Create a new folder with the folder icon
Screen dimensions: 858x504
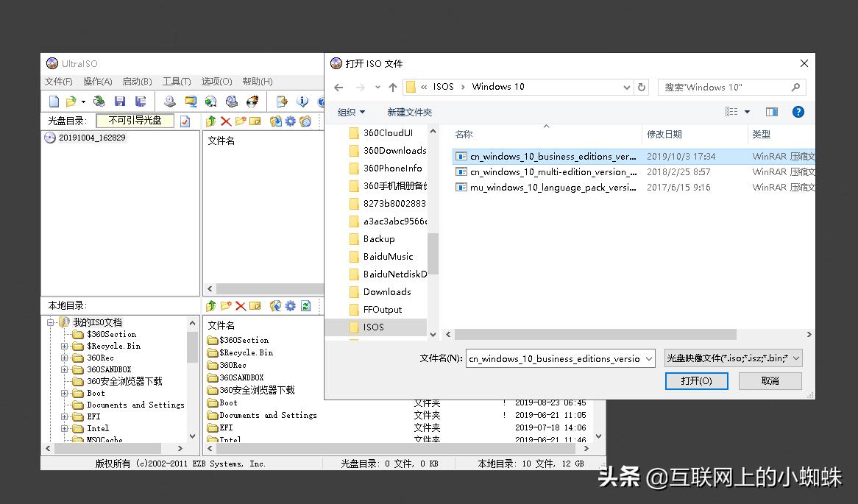[241, 121]
